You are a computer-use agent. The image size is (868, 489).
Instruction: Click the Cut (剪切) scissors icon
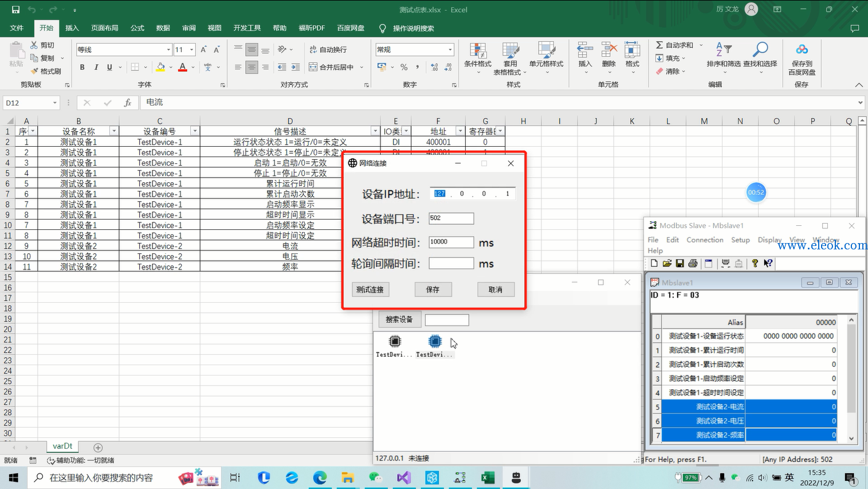(x=34, y=45)
